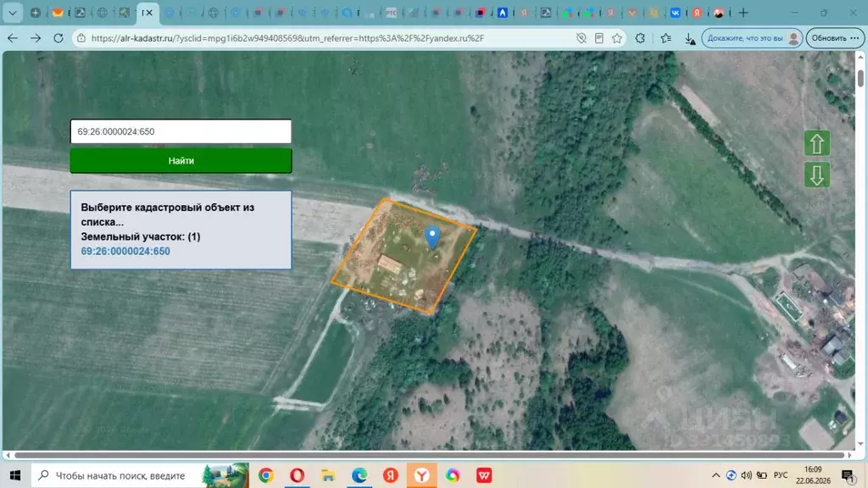Select the alr-kadastr.ru address bar URL
The height and width of the screenshot is (488, 868).
287,38
